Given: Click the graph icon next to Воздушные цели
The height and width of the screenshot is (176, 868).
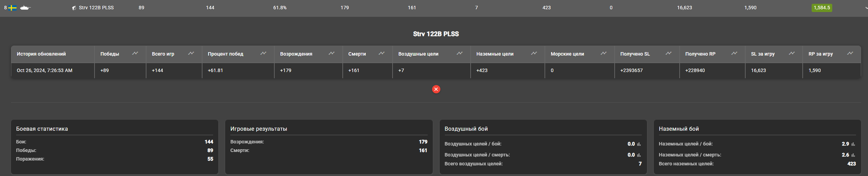Looking at the screenshot, I should point(460,54).
